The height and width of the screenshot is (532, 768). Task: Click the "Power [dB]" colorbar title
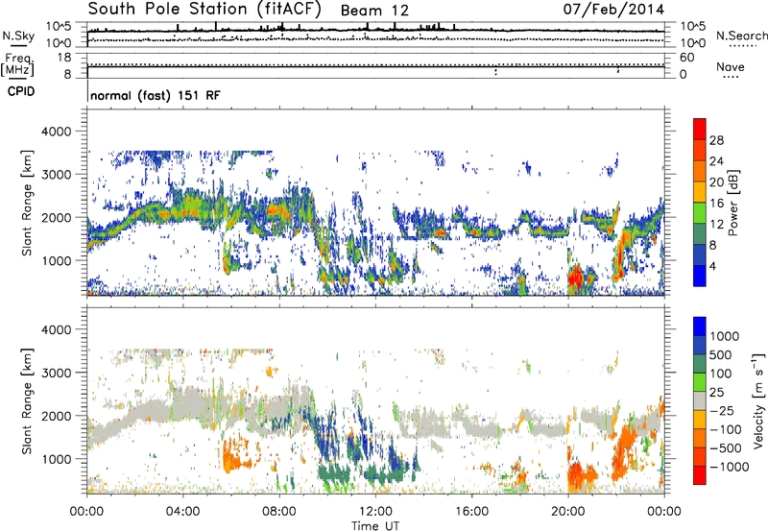pos(733,203)
